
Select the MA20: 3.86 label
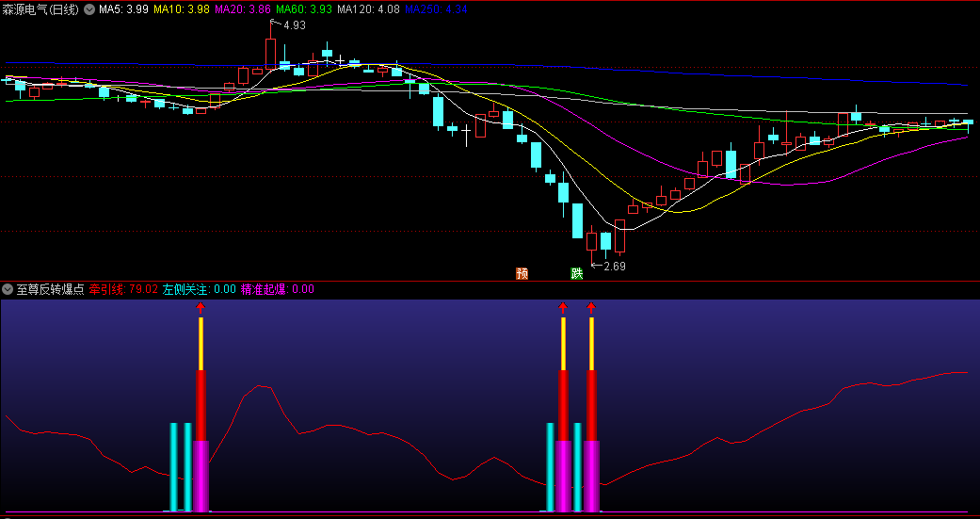[x=242, y=9]
